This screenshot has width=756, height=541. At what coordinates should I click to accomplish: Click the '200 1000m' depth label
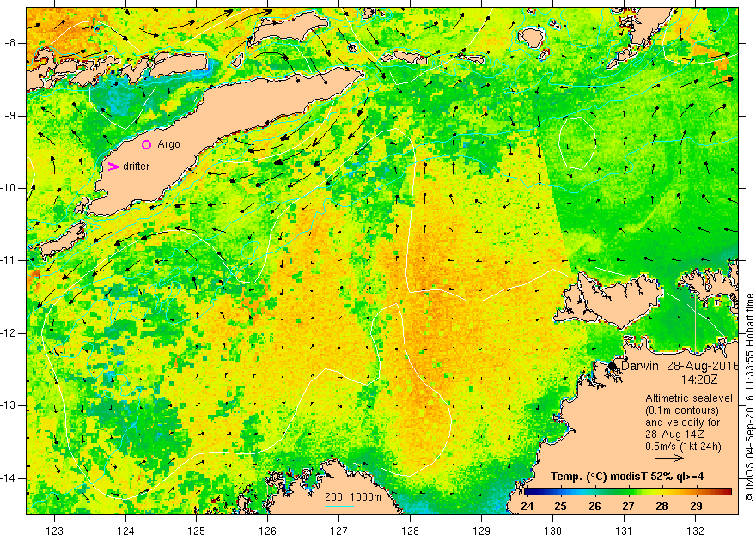[x=353, y=497]
